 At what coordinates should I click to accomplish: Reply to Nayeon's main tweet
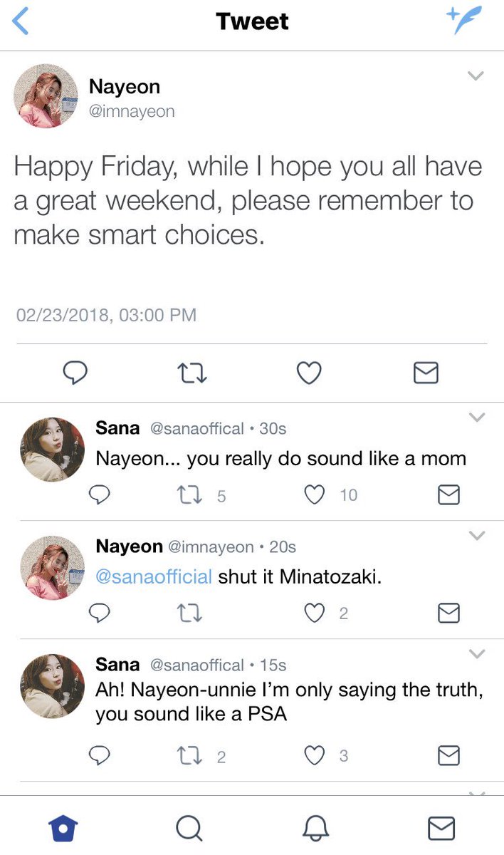click(x=75, y=373)
